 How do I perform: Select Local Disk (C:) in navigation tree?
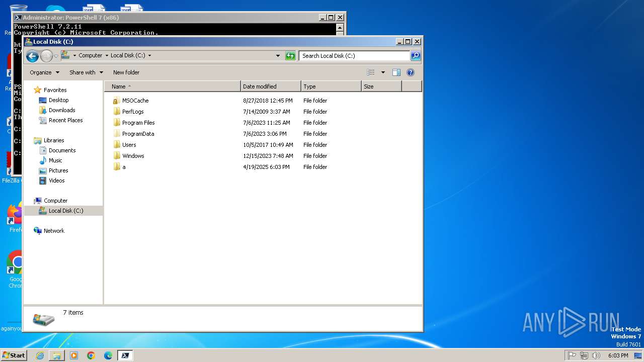tap(66, 211)
